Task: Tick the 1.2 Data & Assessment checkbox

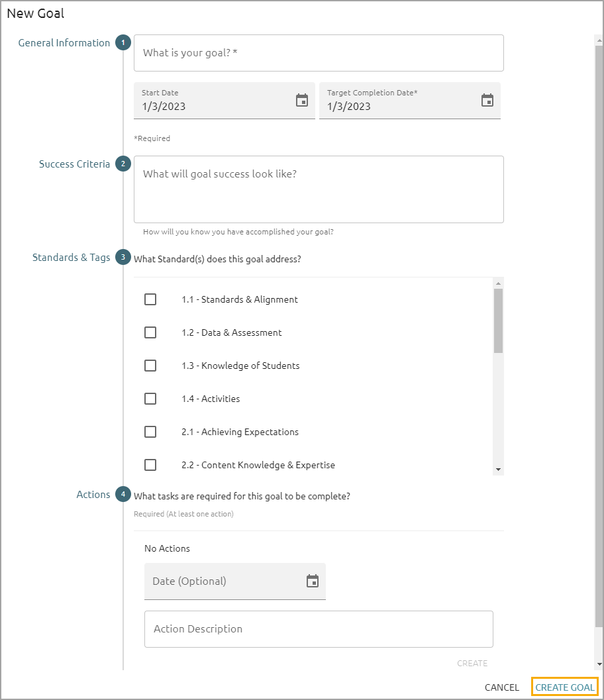Action: pos(150,332)
